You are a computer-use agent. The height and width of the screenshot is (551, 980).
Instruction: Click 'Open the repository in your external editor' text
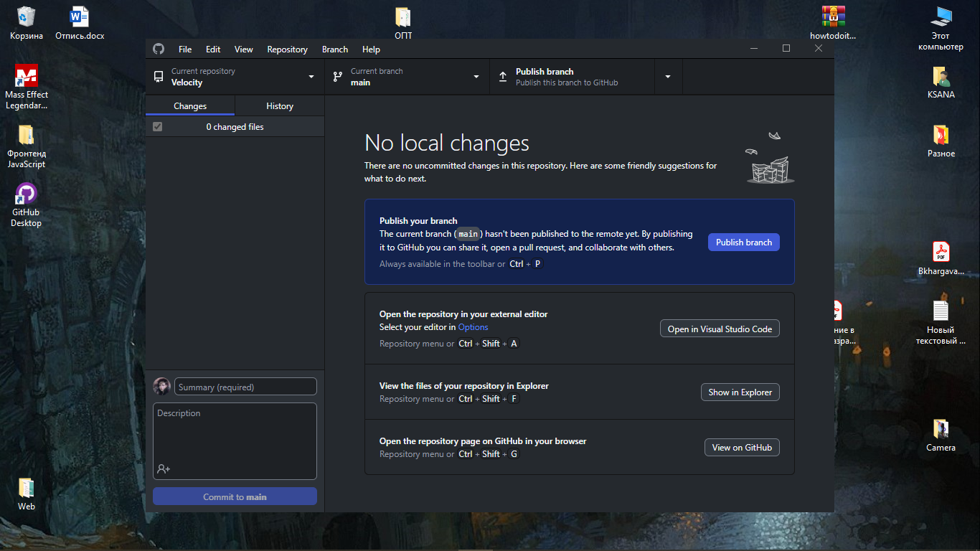point(463,314)
